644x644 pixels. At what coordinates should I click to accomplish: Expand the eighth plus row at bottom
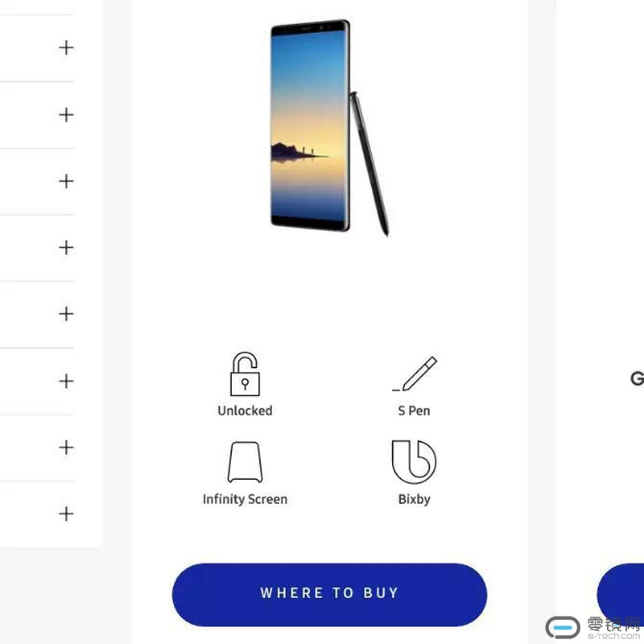tap(66, 514)
